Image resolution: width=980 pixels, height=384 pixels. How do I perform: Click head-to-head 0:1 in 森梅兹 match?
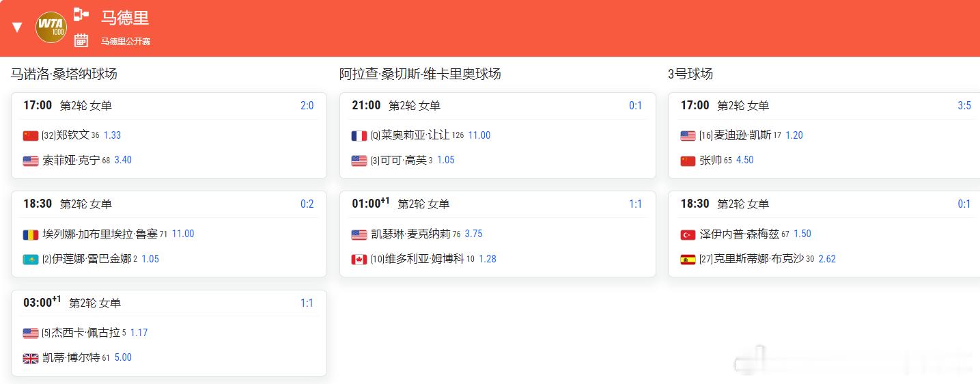click(x=964, y=204)
